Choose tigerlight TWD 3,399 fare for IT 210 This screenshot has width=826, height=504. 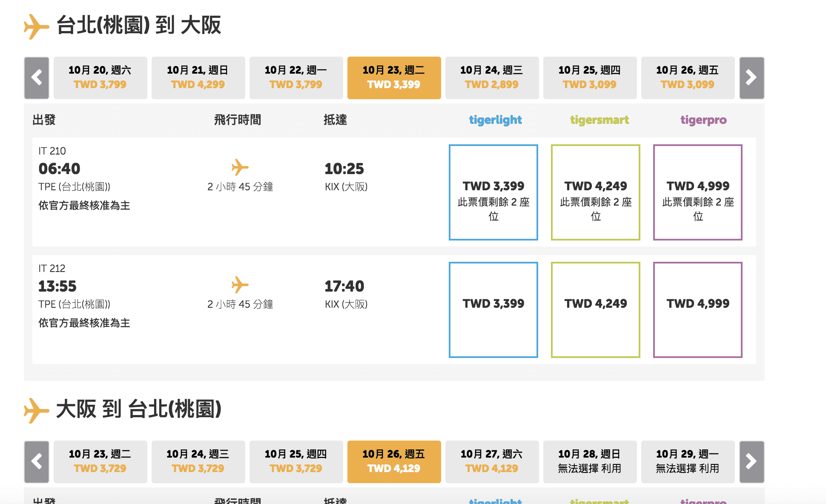(x=493, y=192)
